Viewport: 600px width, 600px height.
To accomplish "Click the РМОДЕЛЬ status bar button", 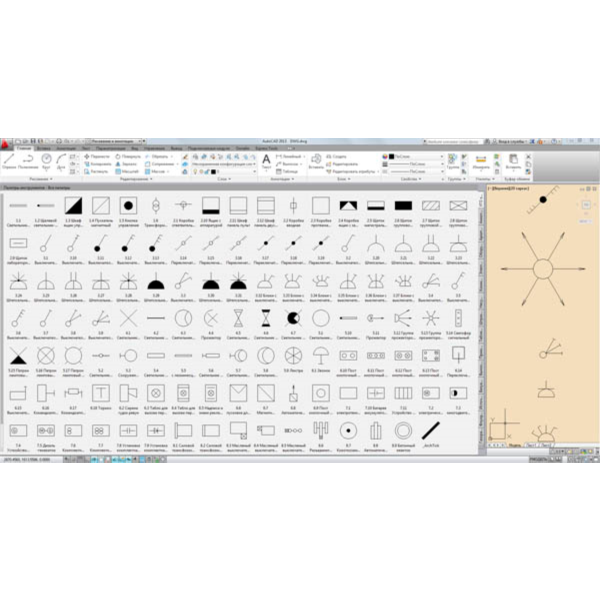I will pyautogui.click(x=538, y=459).
